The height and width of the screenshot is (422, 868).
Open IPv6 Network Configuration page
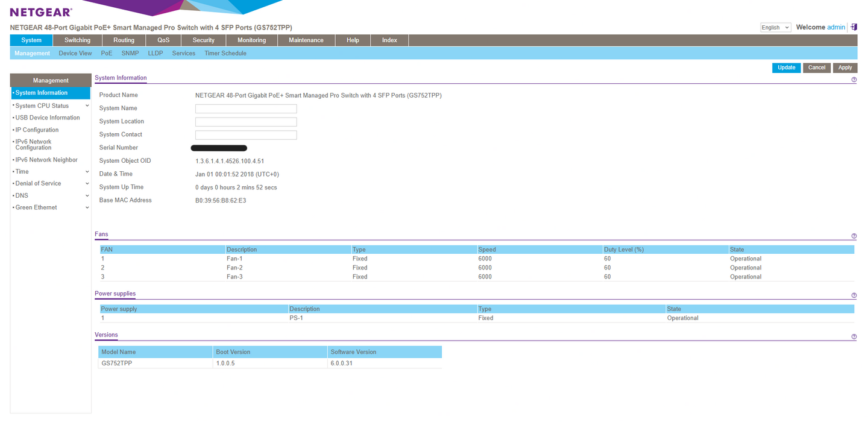[34, 145]
